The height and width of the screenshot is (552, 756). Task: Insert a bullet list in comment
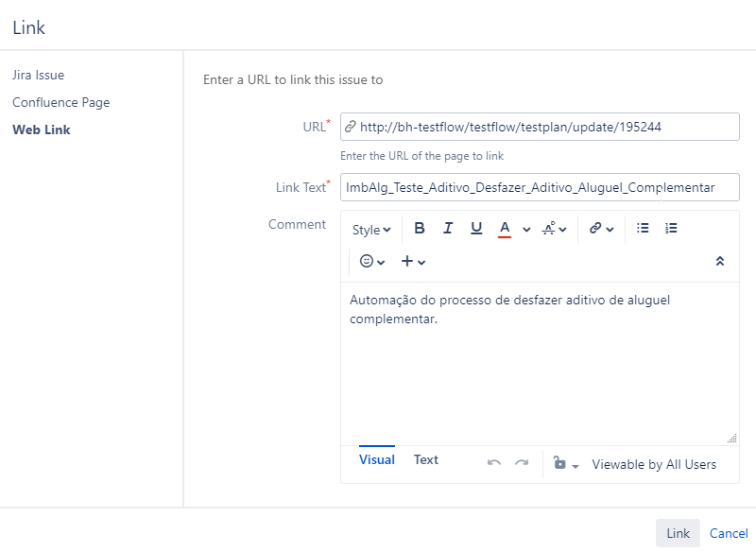click(x=643, y=229)
